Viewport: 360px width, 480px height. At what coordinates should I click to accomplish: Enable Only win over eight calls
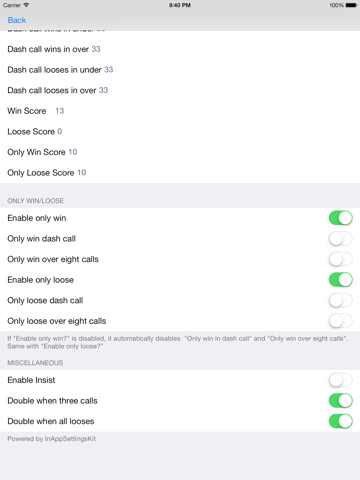pyautogui.click(x=340, y=259)
